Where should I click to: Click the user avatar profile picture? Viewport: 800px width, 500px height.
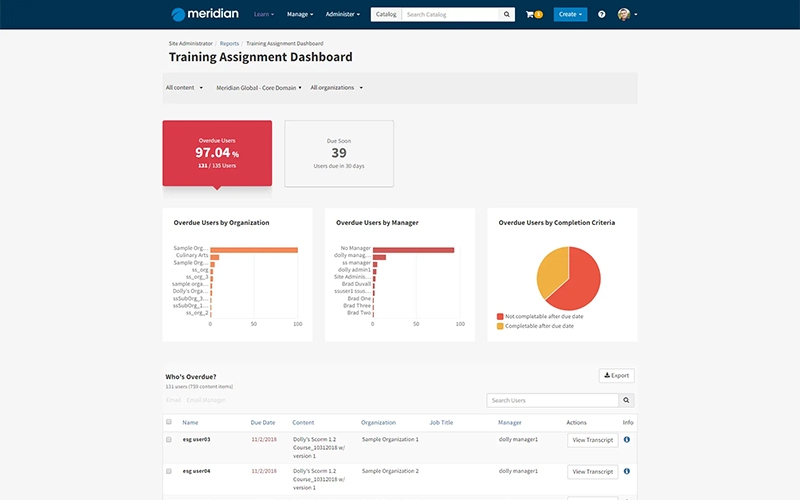coord(624,15)
